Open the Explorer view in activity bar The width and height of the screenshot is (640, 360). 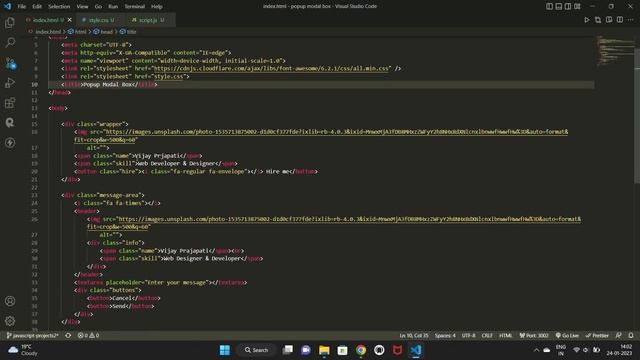10,22
